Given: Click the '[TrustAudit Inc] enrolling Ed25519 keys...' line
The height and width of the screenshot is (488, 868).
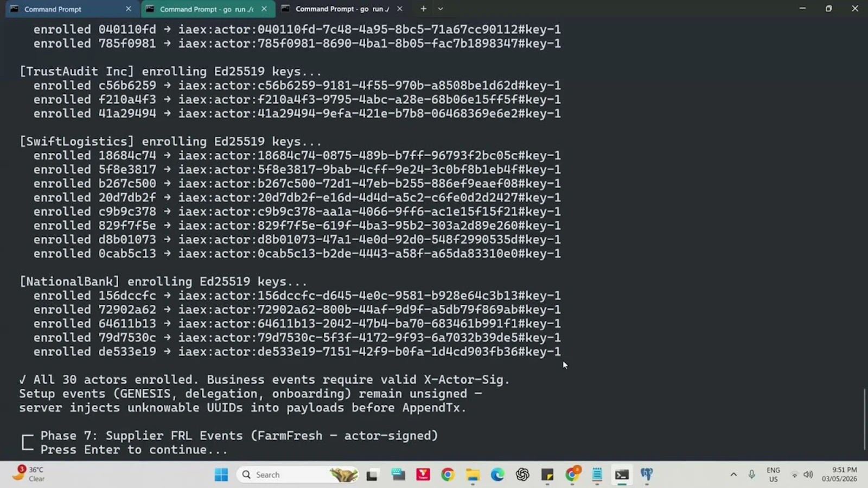Looking at the screenshot, I should [x=170, y=72].
